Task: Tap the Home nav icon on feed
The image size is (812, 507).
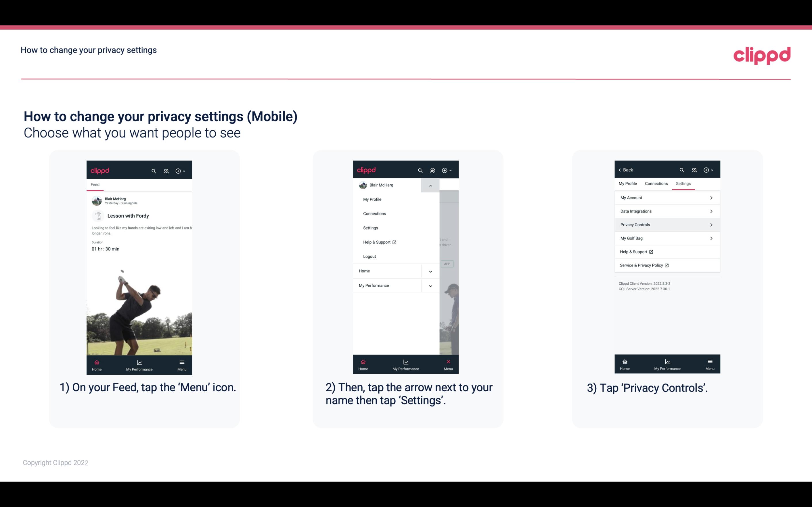Action: tap(96, 363)
